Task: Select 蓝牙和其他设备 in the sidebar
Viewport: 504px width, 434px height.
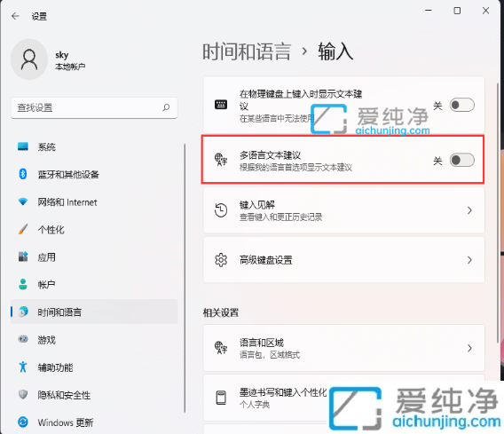Action: 94,174
